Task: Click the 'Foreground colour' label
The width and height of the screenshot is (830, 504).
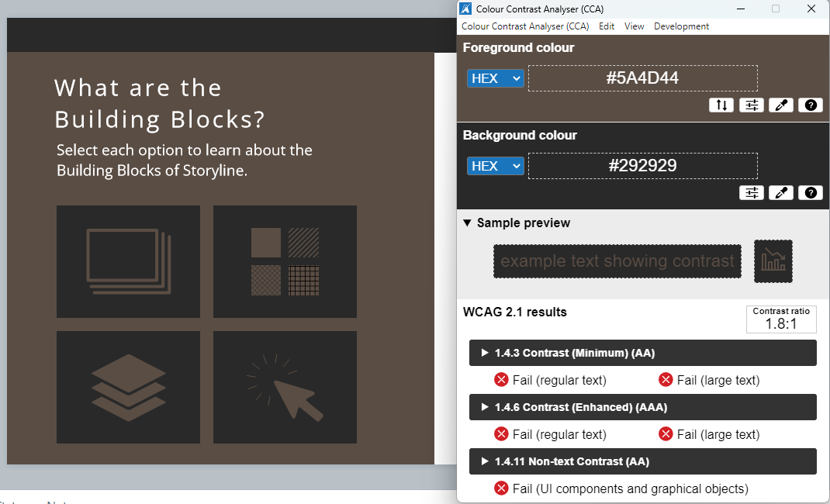Action: 518,47
